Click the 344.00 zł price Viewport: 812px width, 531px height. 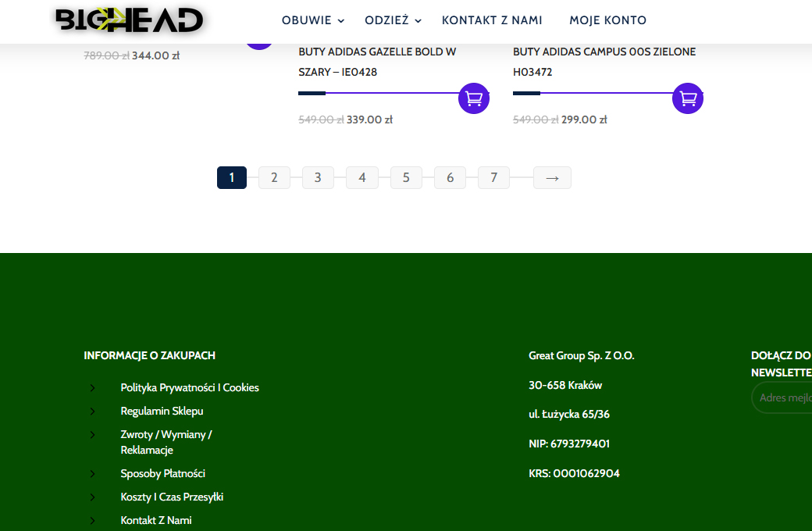155,55
